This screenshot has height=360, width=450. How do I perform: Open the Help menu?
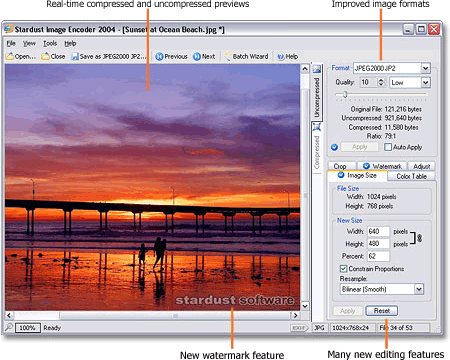pos(70,43)
